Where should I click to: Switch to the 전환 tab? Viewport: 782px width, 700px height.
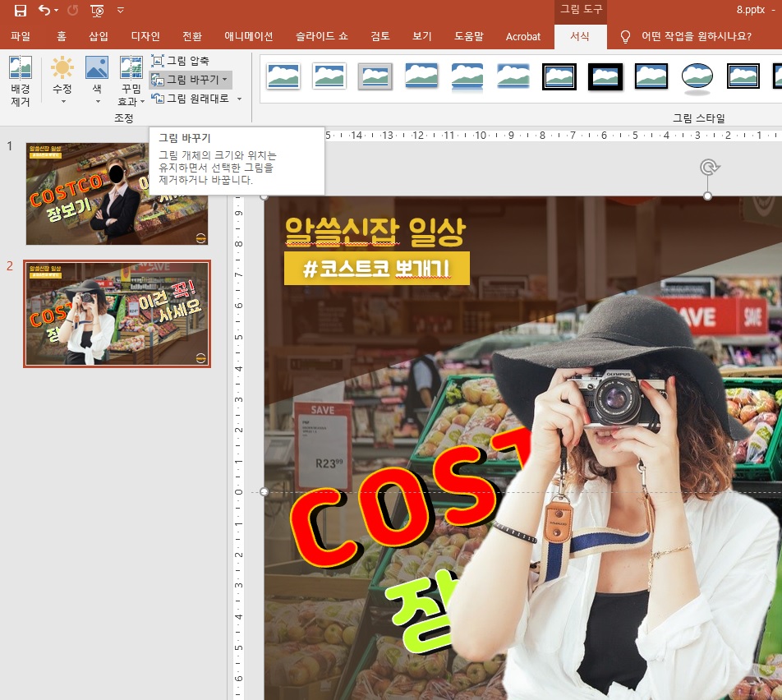click(x=192, y=36)
